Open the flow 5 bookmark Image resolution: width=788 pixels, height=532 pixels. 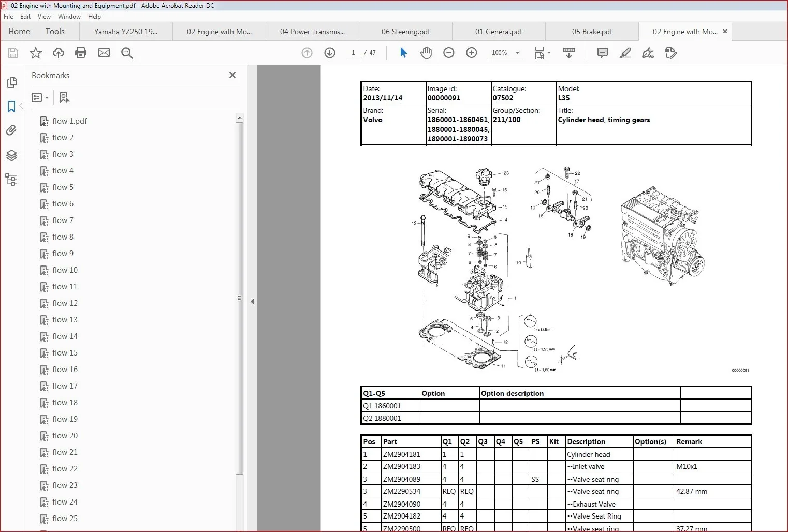pos(63,187)
